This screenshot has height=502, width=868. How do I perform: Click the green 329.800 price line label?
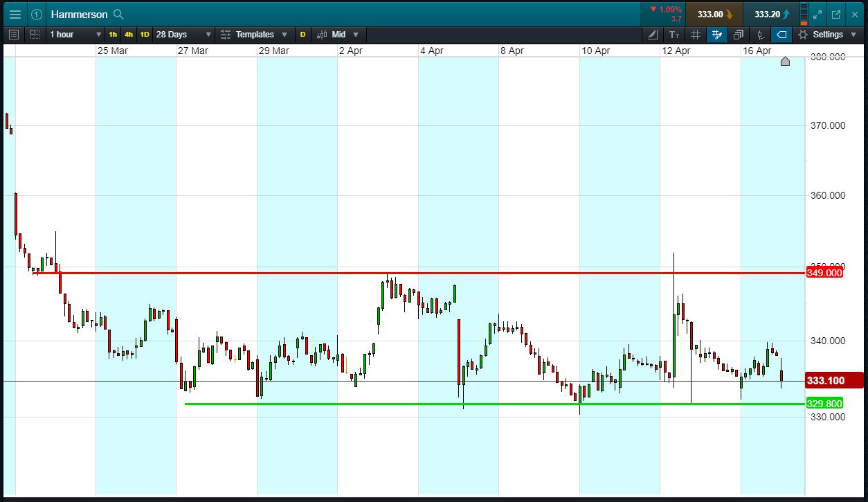(824, 404)
